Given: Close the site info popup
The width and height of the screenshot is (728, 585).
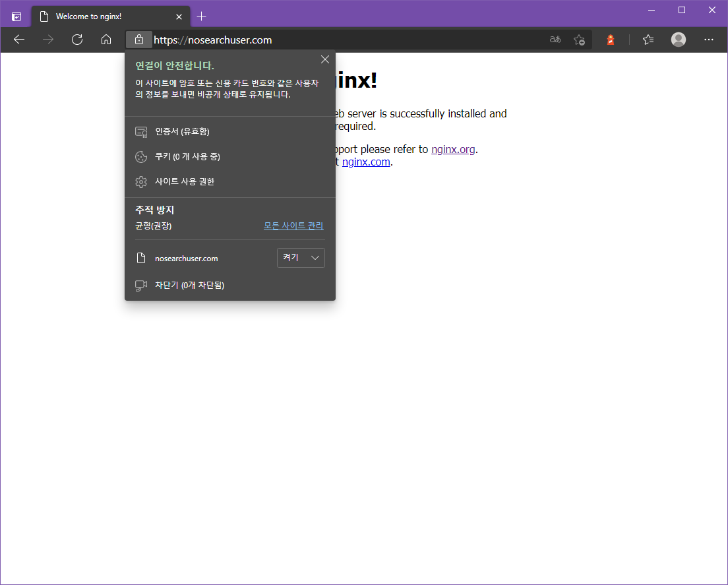Looking at the screenshot, I should click(x=325, y=59).
